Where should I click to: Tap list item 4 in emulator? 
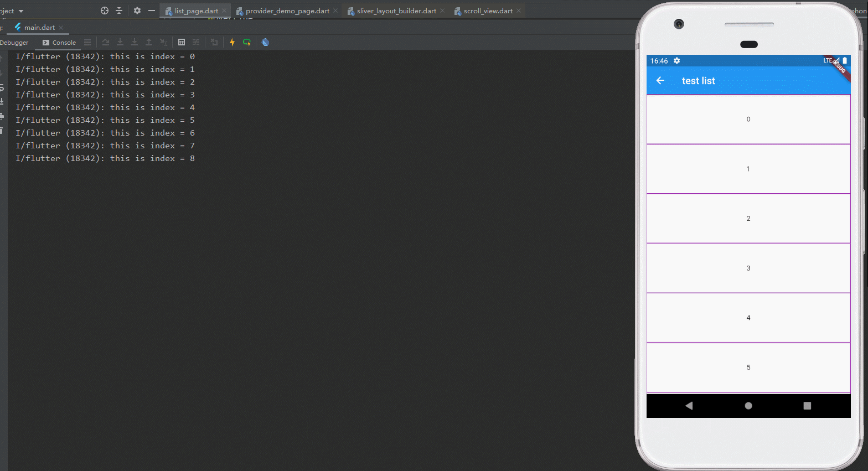pos(748,318)
